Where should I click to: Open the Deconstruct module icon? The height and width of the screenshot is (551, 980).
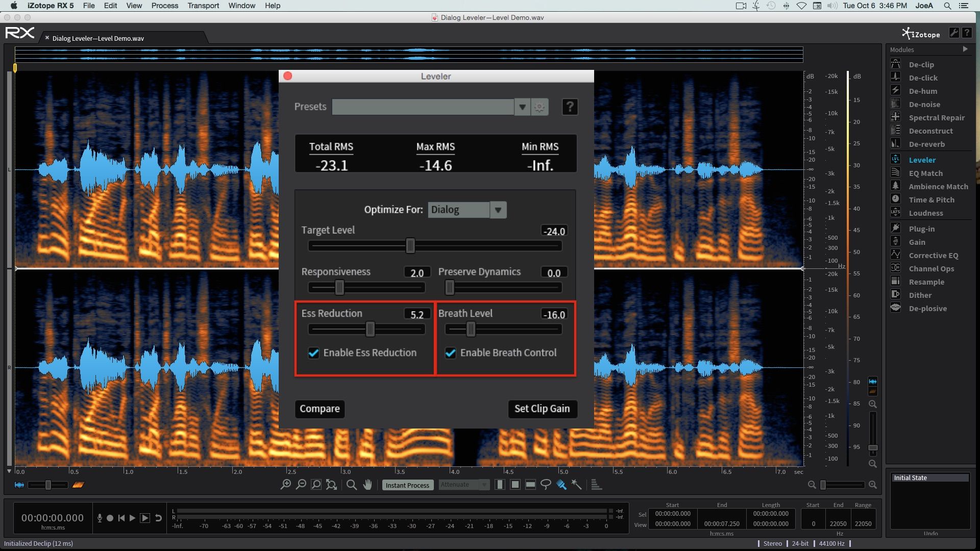(895, 130)
